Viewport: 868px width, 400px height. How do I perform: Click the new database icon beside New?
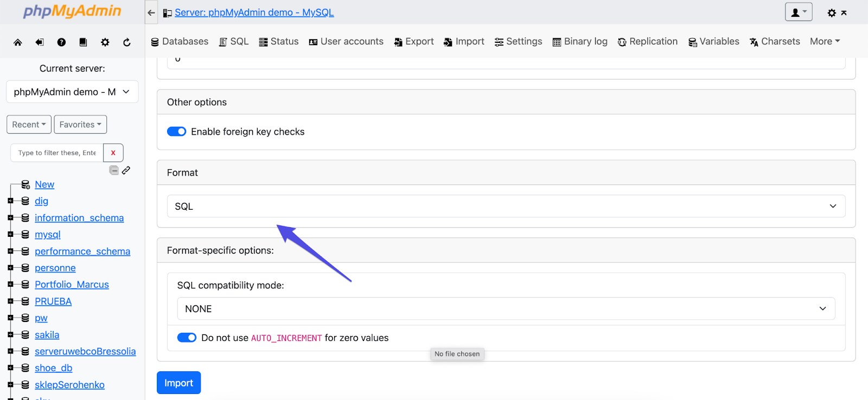(25, 185)
